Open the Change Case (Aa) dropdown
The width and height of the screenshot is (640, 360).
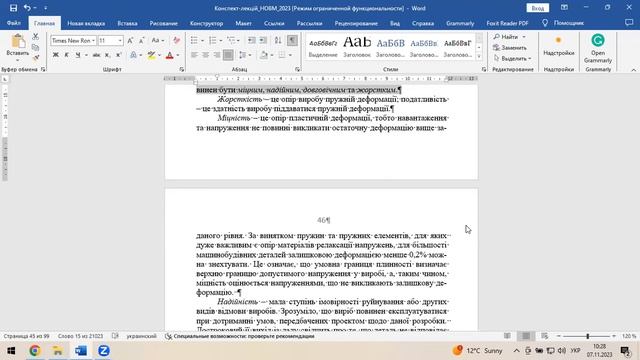tap(157, 40)
